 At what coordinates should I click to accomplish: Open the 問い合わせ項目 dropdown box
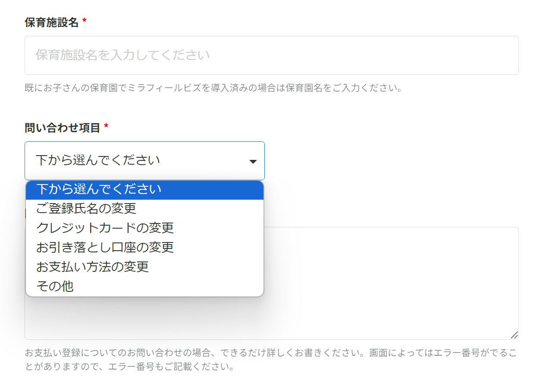(x=144, y=161)
